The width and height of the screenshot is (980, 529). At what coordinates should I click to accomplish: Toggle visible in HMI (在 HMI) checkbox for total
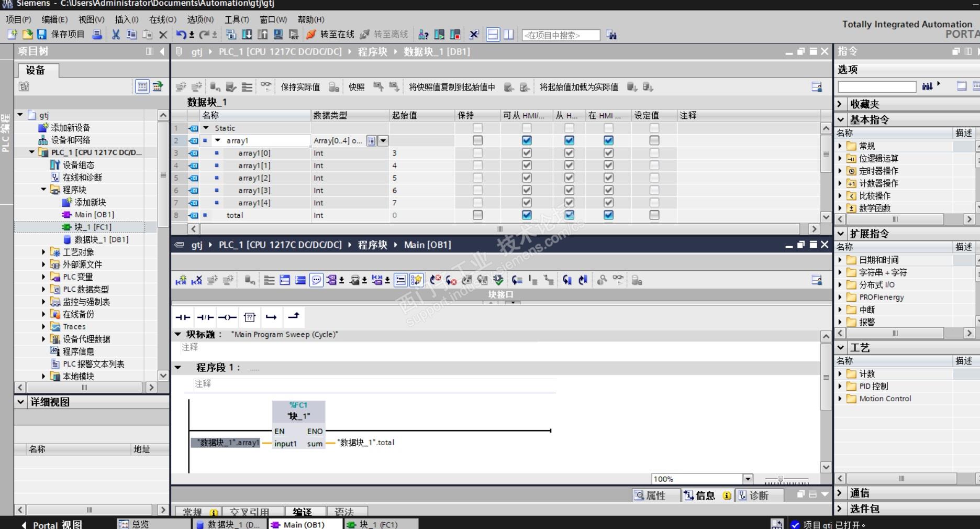coord(608,215)
